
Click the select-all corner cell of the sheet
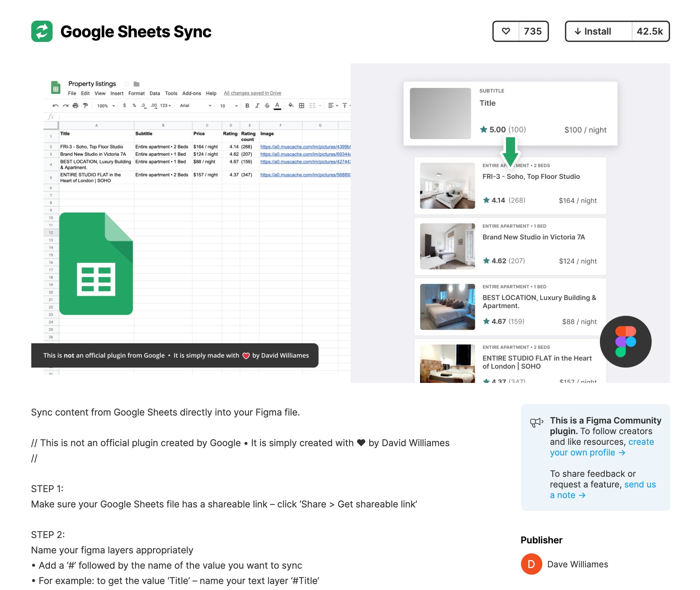(x=51, y=126)
